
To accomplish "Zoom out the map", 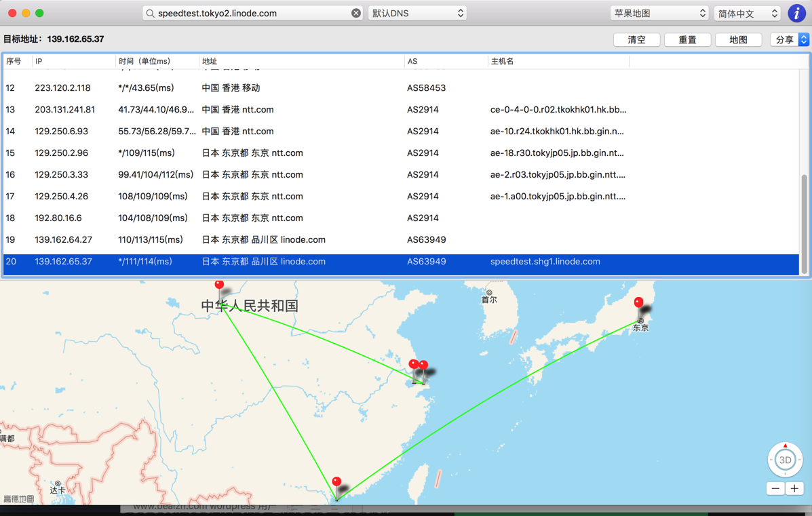I will (x=775, y=489).
